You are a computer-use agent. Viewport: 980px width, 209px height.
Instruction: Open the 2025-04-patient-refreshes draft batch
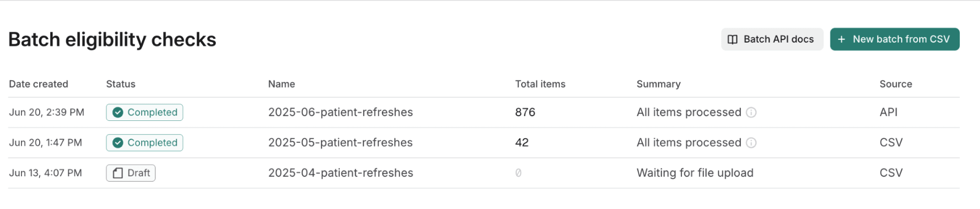click(x=340, y=173)
